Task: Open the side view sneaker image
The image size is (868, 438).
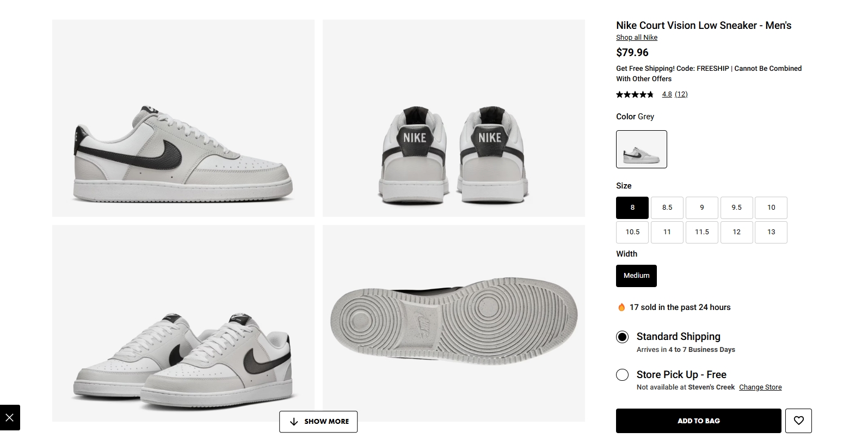Action: pyautogui.click(x=183, y=118)
